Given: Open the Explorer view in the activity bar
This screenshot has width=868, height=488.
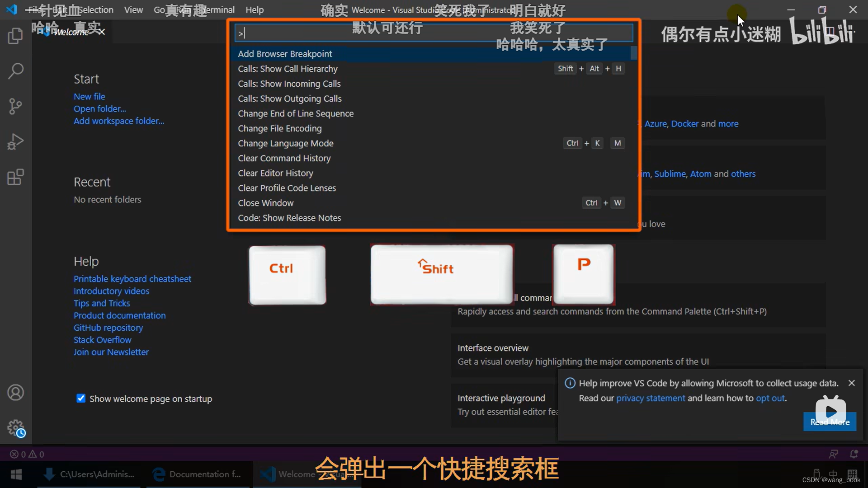Looking at the screenshot, I should click(16, 36).
